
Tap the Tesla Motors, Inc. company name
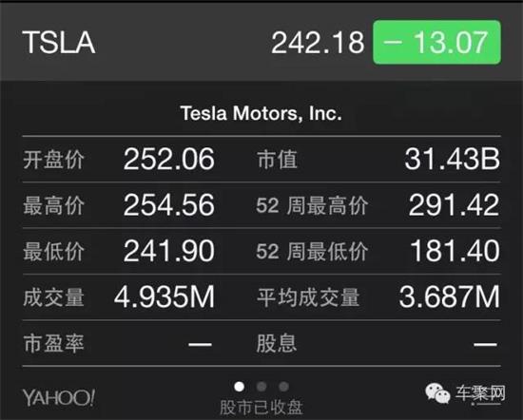(261, 113)
